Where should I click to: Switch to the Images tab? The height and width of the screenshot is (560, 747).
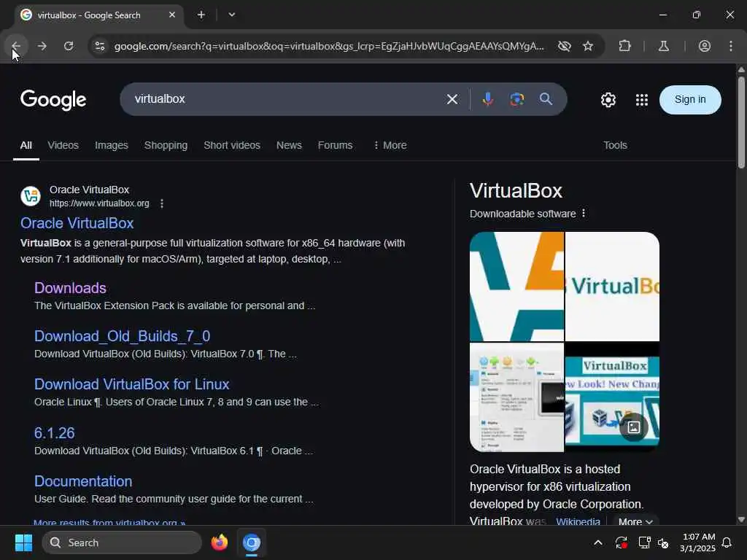click(x=112, y=145)
